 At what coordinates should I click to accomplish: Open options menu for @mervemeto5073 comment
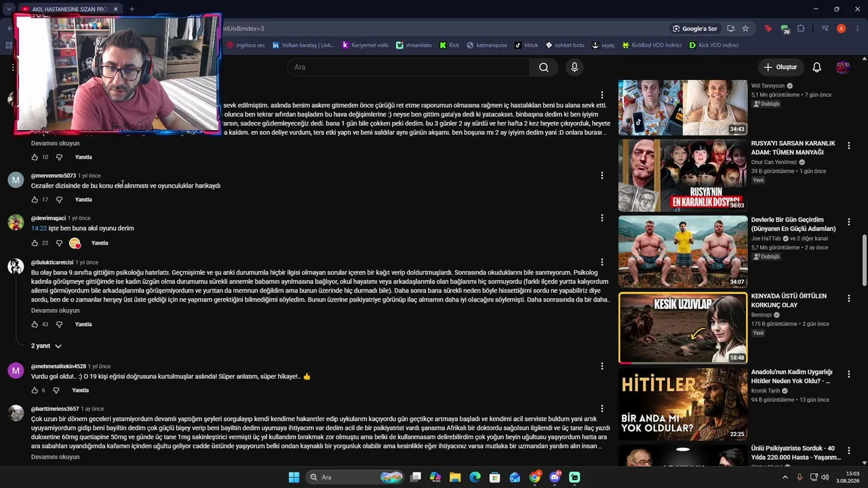601,176
